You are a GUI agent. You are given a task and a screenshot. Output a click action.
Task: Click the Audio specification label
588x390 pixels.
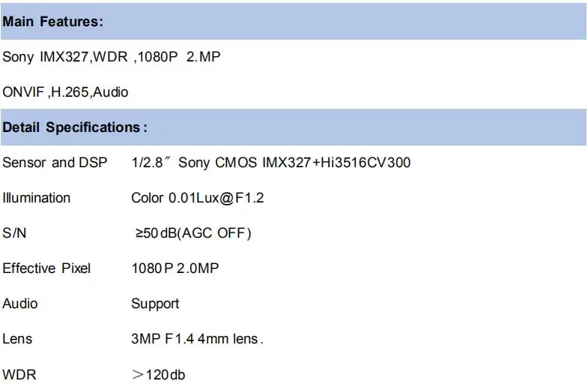20,304
